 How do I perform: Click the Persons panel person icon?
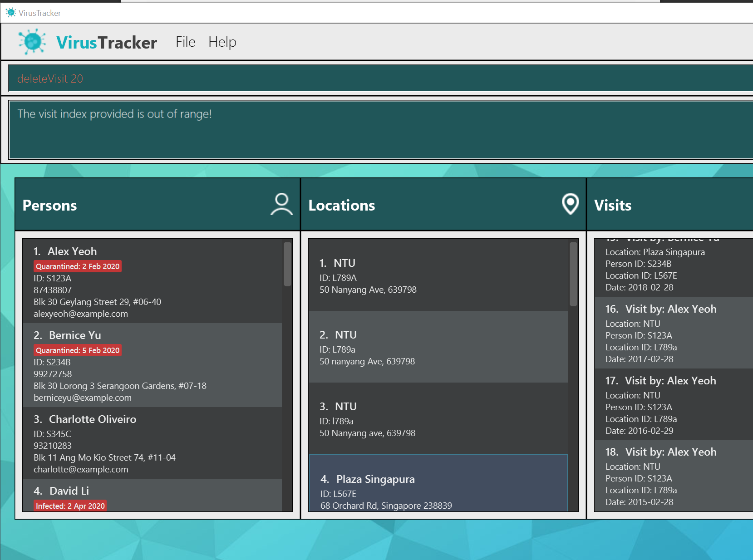[281, 204]
